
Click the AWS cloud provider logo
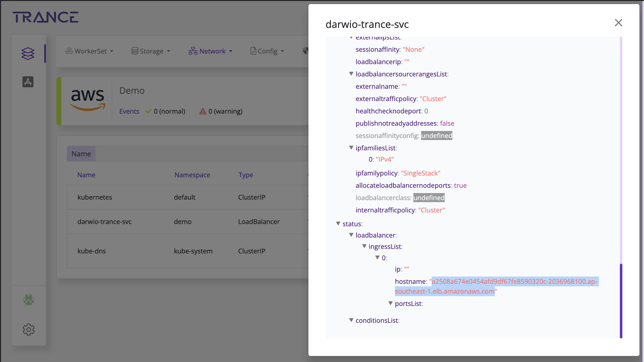coord(87,100)
